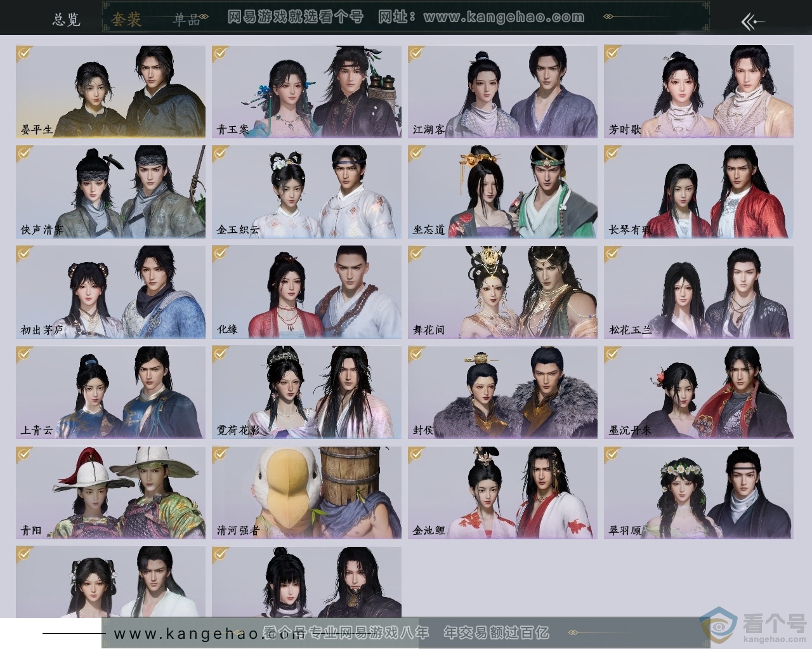The height and width of the screenshot is (649, 812).
Task: Click the checkmark badge on 封侯 card
Action: click(x=417, y=353)
